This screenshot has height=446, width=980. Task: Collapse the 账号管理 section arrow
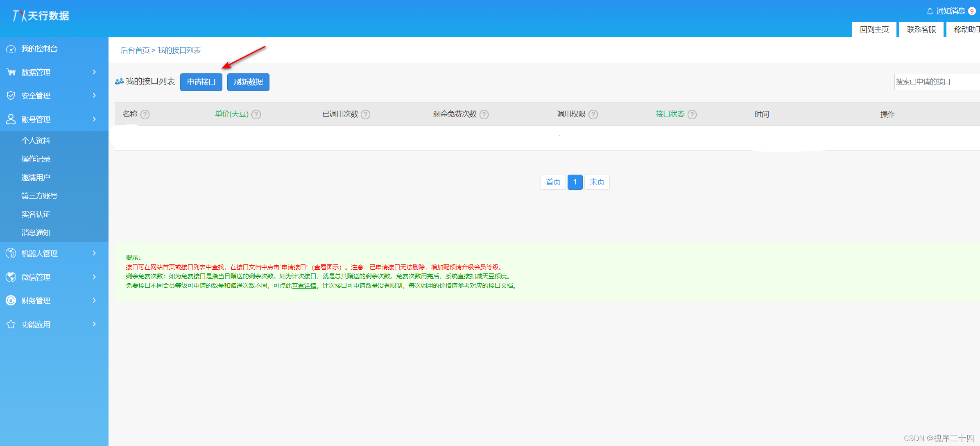[x=95, y=119]
